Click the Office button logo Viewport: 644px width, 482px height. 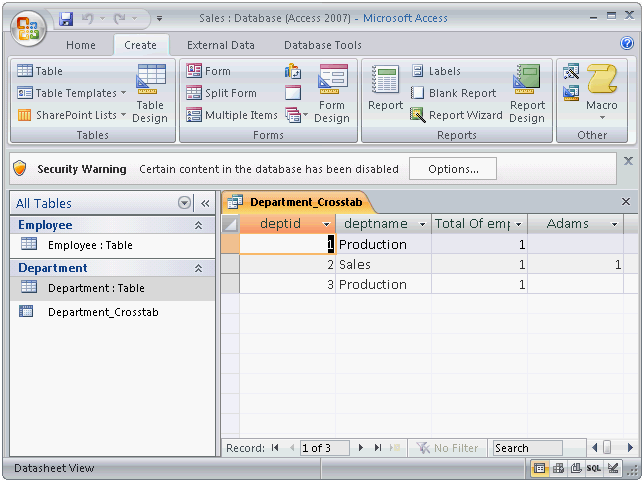[29, 29]
